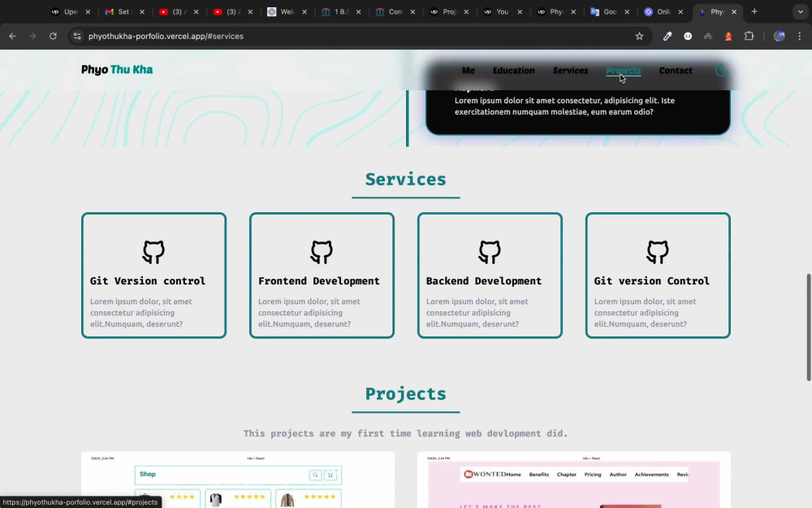Select the Backend Development card title
812x508 pixels.
coord(484,281)
